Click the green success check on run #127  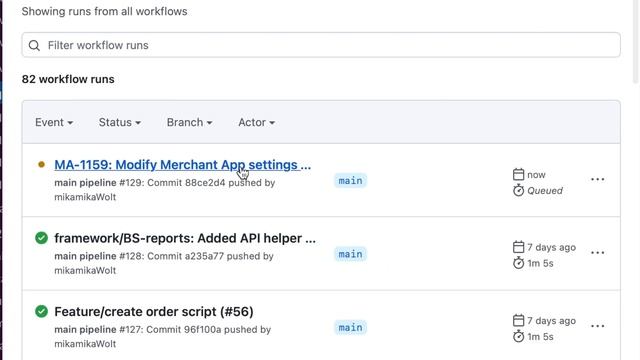pos(41,311)
